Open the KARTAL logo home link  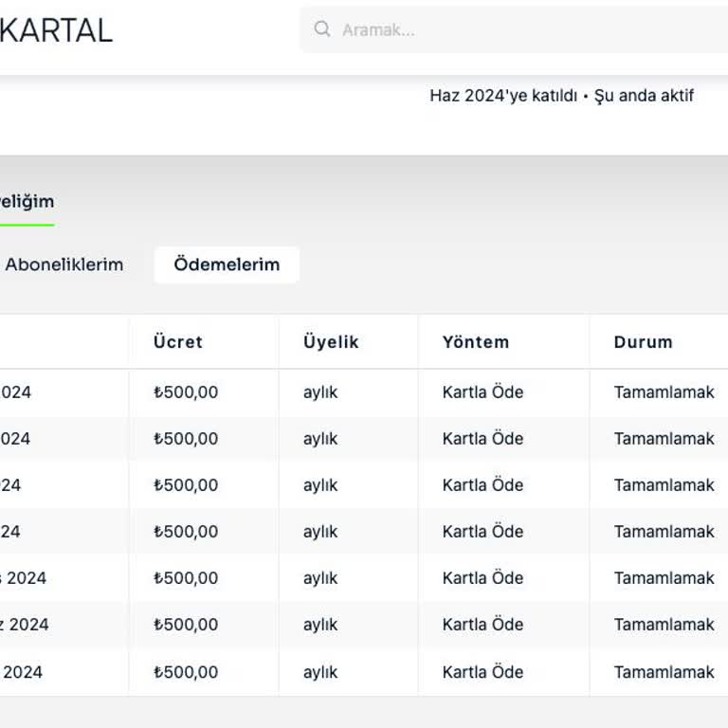pyautogui.click(x=56, y=30)
